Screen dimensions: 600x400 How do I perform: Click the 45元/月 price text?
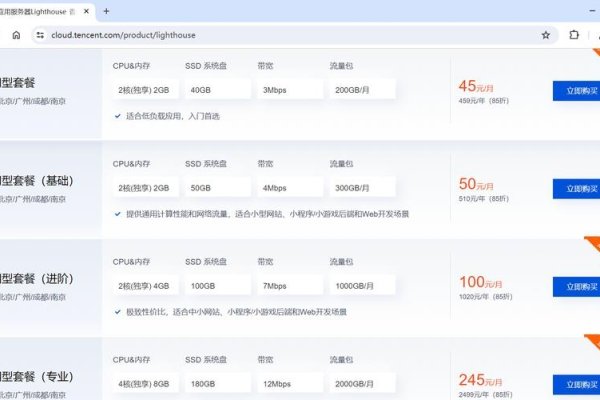pyautogui.click(x=476, y=86)
